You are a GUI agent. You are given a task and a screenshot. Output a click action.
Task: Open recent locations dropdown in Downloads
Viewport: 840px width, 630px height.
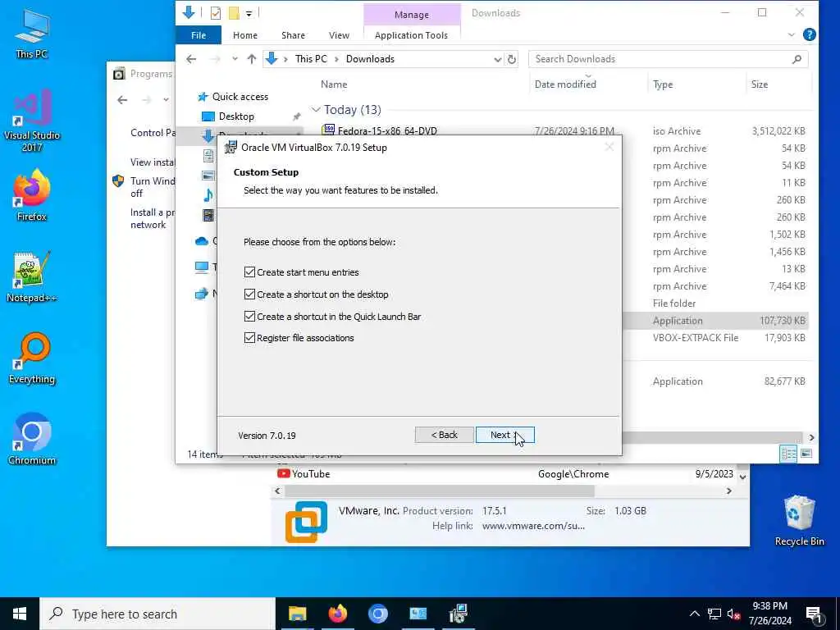pyautogui.click(x=235, y=59)
